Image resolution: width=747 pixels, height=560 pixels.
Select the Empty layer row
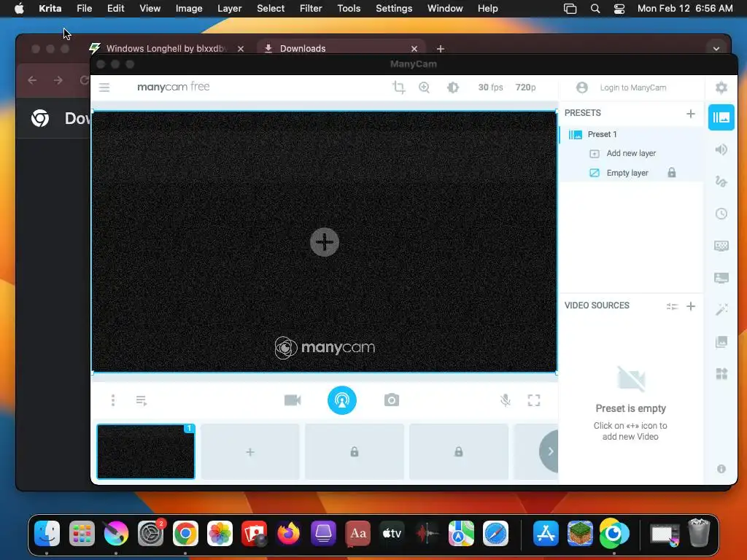coord(631,173)
